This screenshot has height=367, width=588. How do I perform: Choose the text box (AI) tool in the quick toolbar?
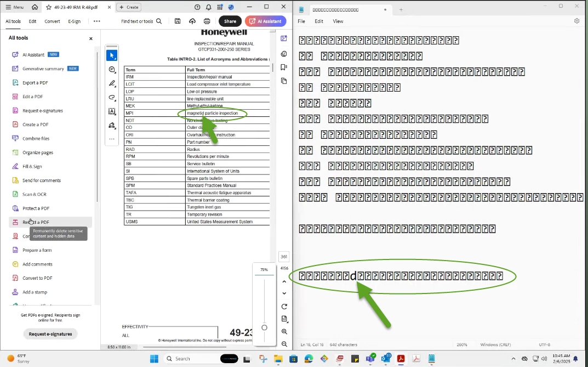click(x=112, y=111)
